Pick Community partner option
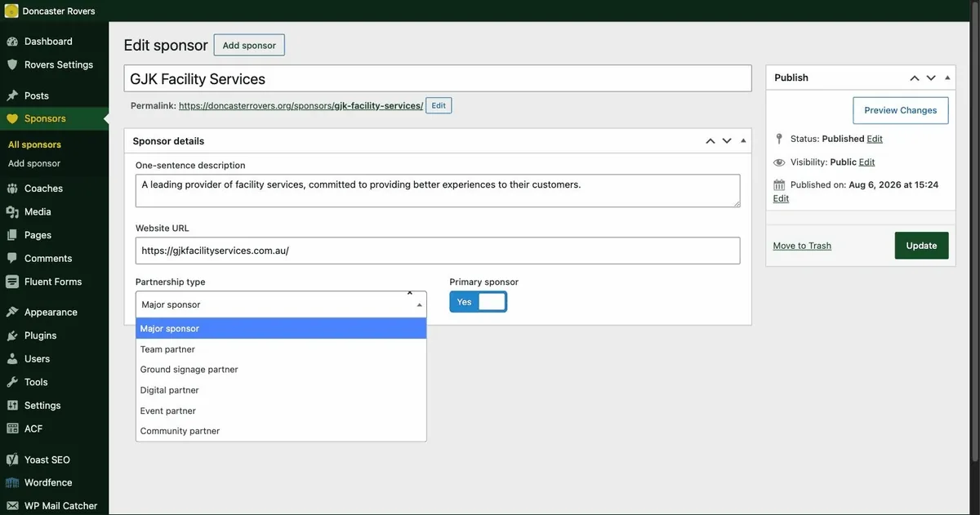 tap(281, 431)
